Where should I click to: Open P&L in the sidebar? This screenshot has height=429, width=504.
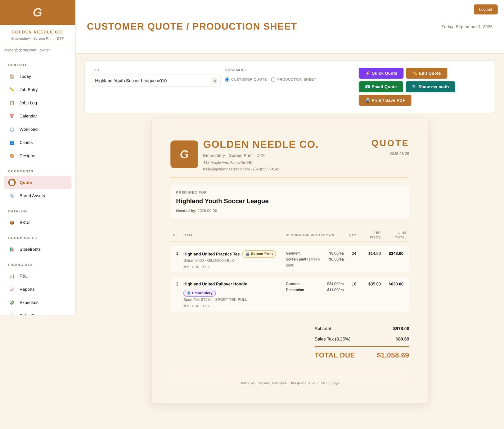point(37,276)
